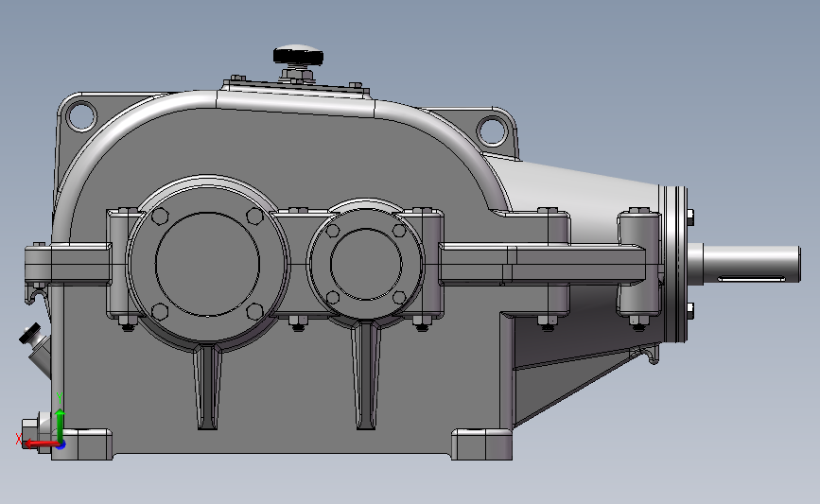Select the keyway slot on the shaft
The image size is (820, 504).
coord(752,278)
